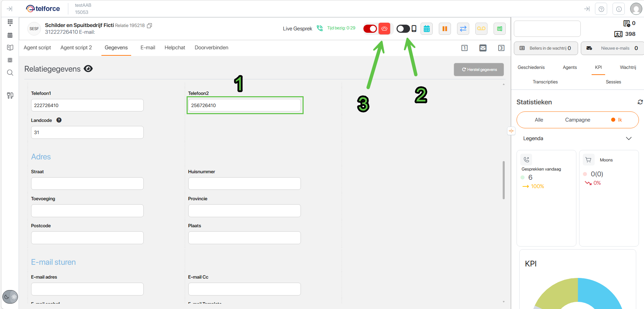Click into the Telefoon2 input field

click(x=244, y=105)
